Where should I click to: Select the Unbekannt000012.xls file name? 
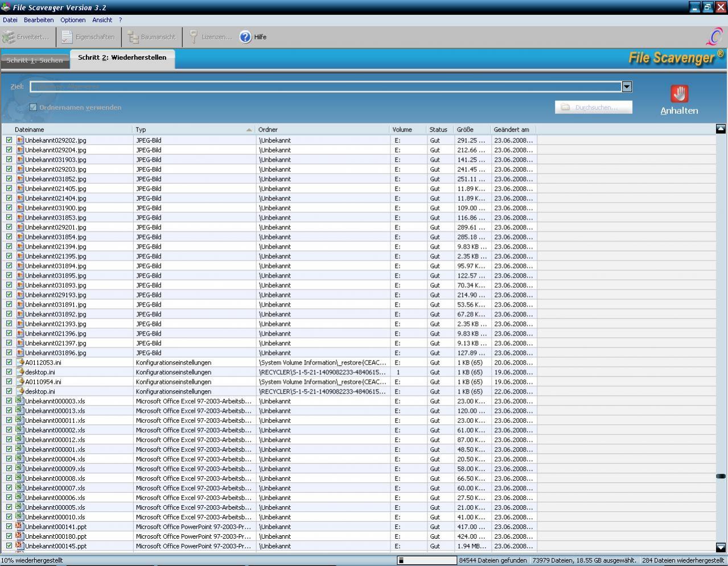[x=55, y=440]
